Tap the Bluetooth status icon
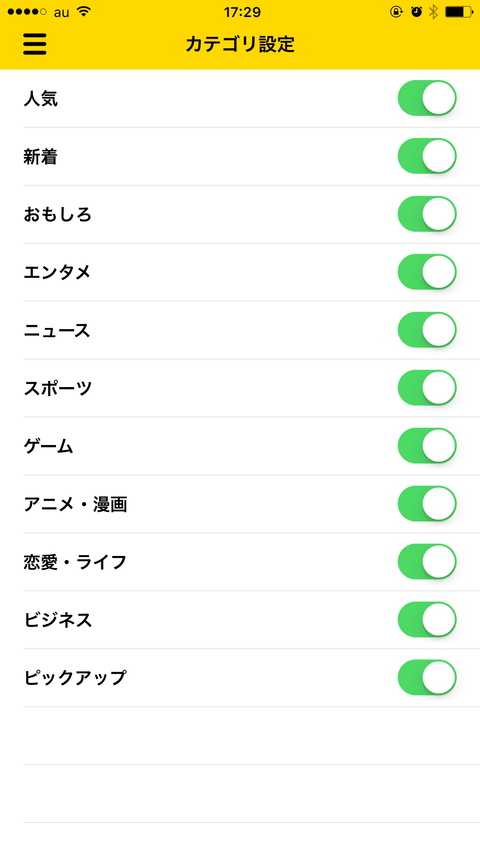The image size is (480, 853). tap(433, 11)
